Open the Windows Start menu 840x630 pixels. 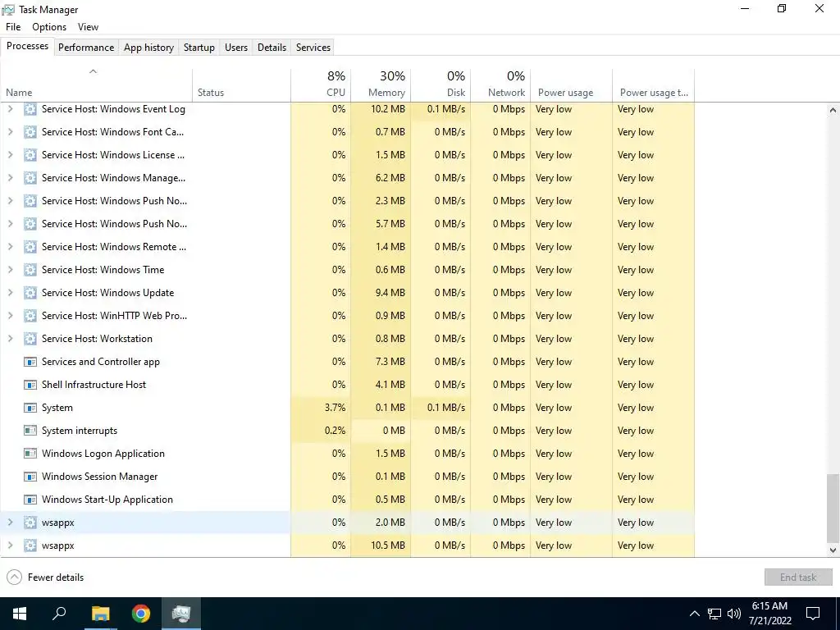point(20,614)
